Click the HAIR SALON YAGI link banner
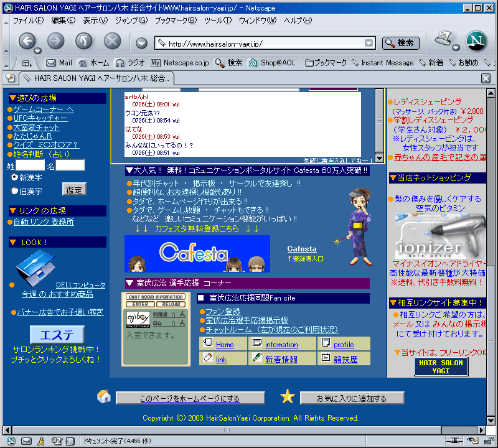Image resolution: width=498 pixels, height=448 pixels. coord(441,366)
